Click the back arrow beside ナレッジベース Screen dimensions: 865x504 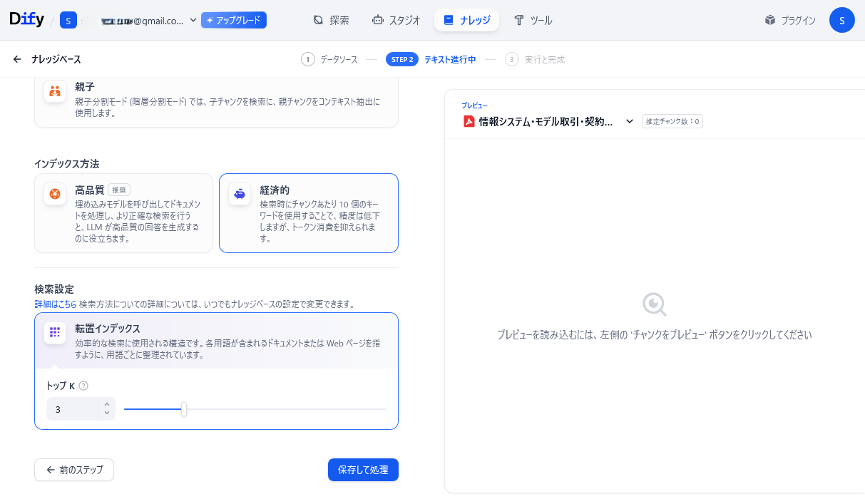(17, 59)
